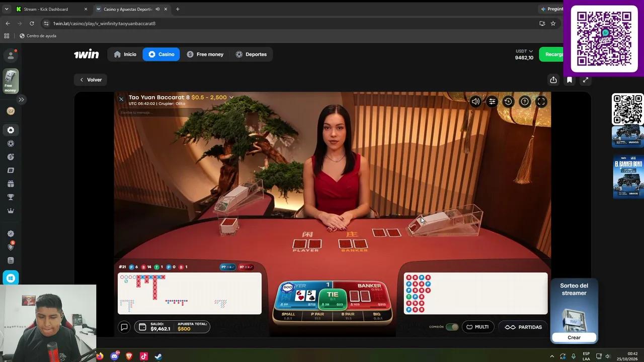
Task: Reload the page in the browser
Action: (x=32, y=23)
